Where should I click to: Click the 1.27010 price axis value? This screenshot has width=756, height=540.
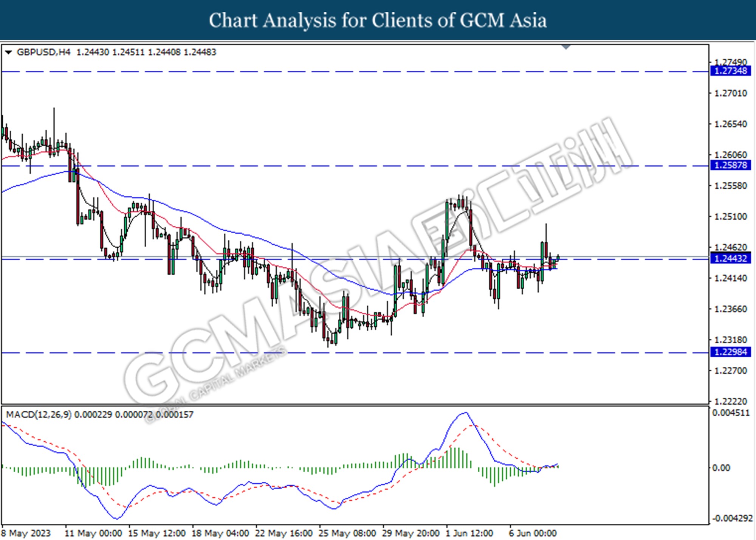pyautogui.click(x=731, y=93)
